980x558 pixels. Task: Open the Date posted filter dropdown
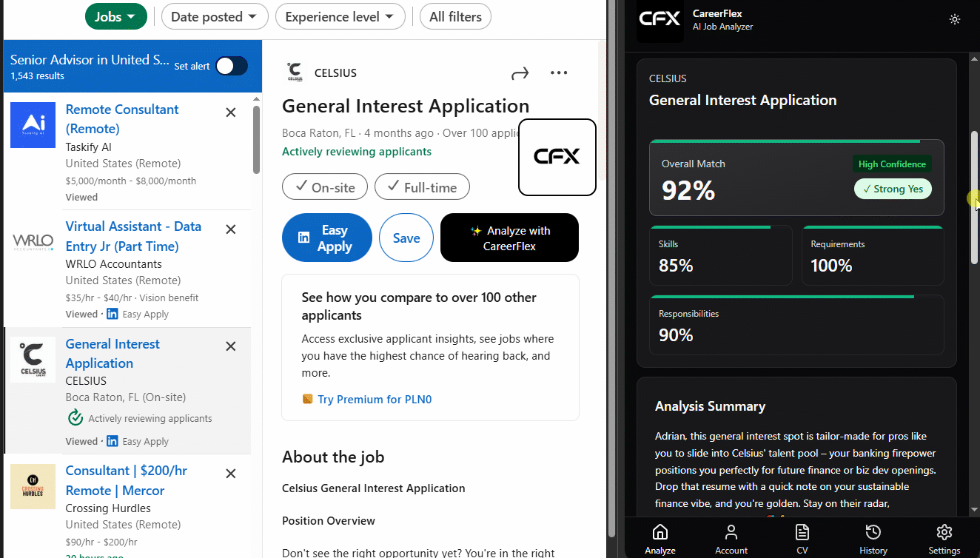pyautogui.click(x=214, y=16)
